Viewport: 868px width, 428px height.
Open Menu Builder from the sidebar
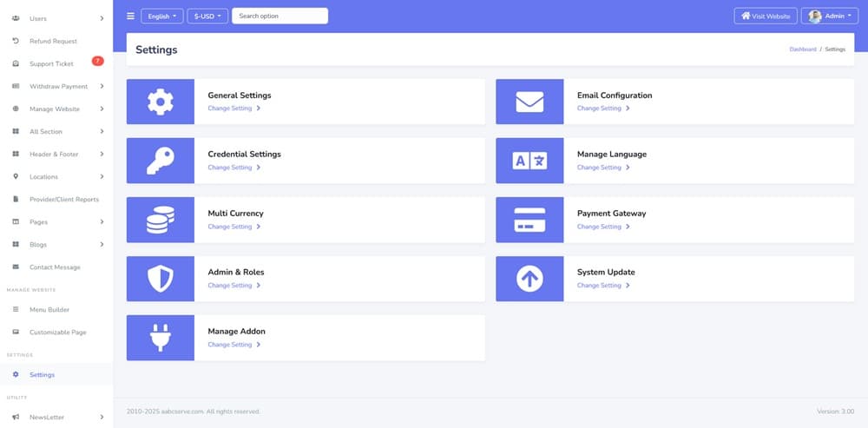click(x=49, y=309)
